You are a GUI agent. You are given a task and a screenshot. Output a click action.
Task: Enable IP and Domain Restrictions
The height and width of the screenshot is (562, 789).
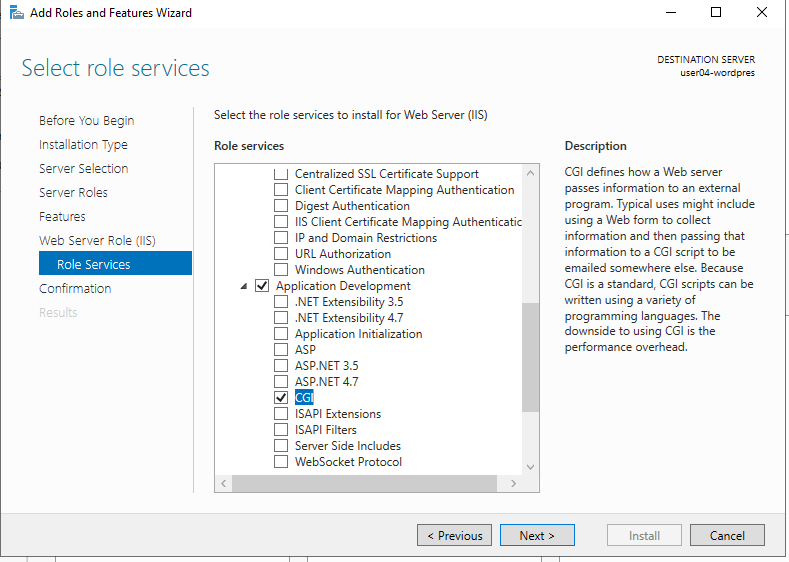(x=281, y=238)
